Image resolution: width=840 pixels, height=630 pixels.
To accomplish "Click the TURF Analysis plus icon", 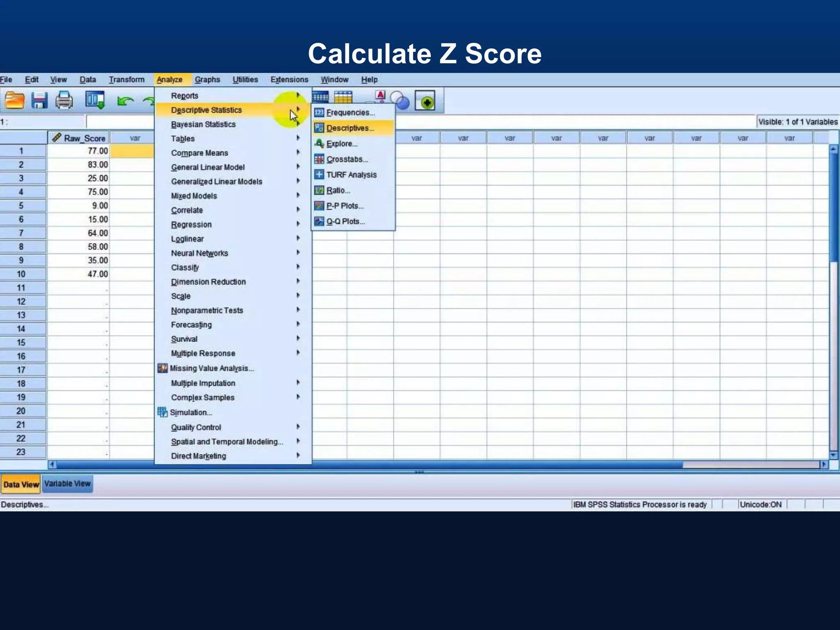I will [319, 174].
